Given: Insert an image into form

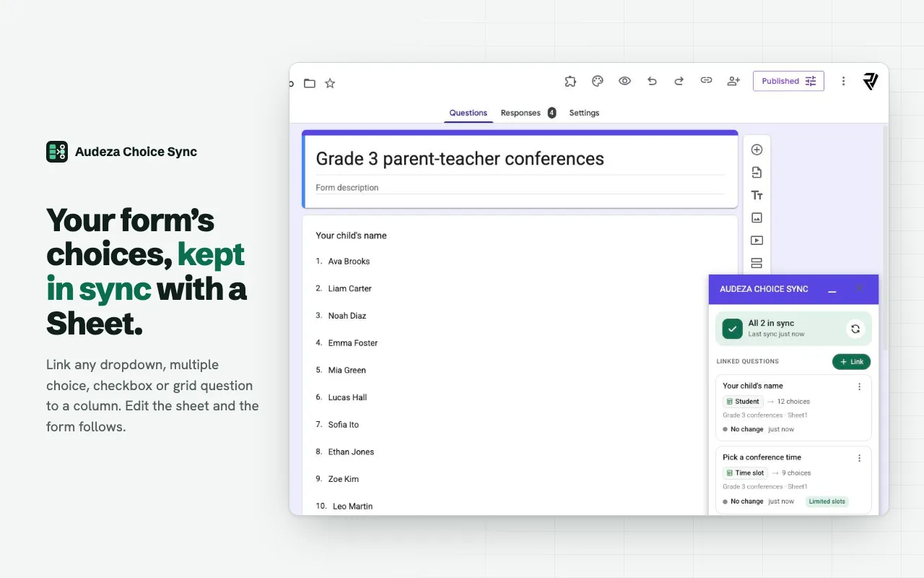Looking at the screenshot, I should click(757, 217).
